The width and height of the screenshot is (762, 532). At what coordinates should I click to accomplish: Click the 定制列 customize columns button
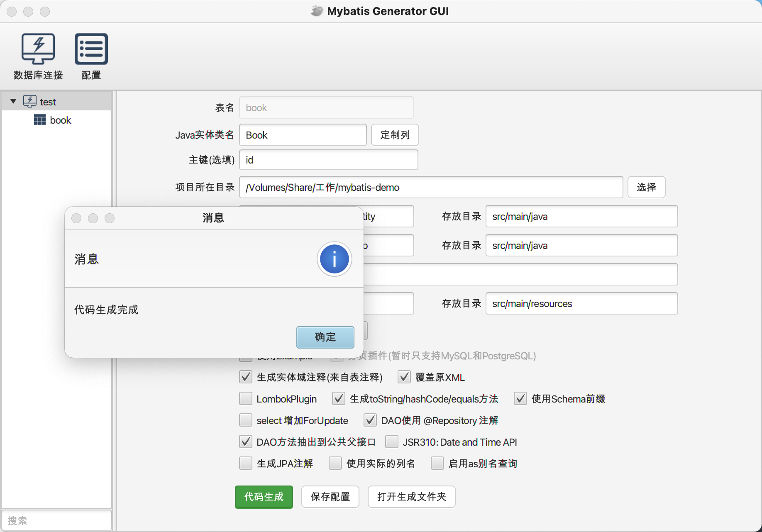click(395, 135)
